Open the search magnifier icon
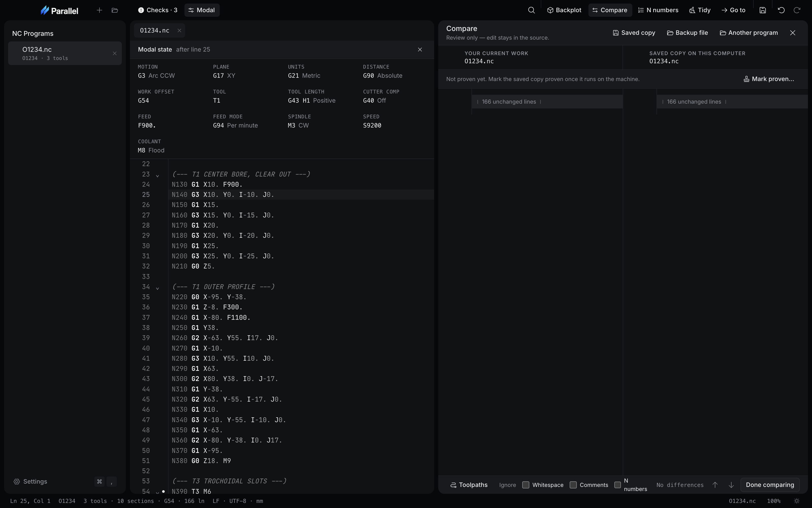The height and width of the screenshot is (508, 812). click(x=531, y=10)
